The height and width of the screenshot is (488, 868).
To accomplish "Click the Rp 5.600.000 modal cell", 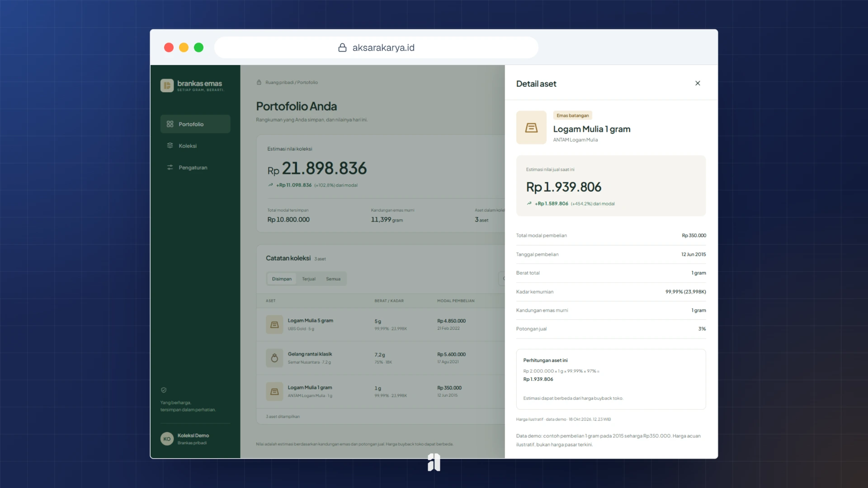I will 451,354.
